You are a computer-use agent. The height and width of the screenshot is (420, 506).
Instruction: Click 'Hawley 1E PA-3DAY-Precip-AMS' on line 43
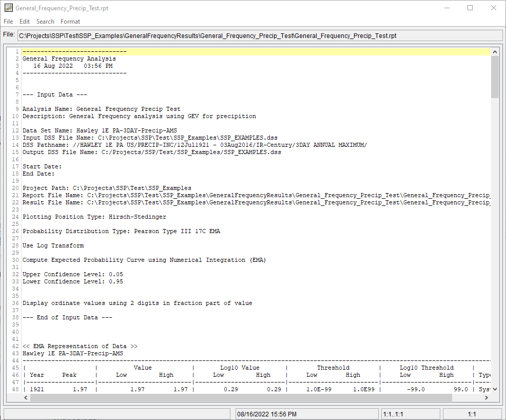tap(72, 353)
